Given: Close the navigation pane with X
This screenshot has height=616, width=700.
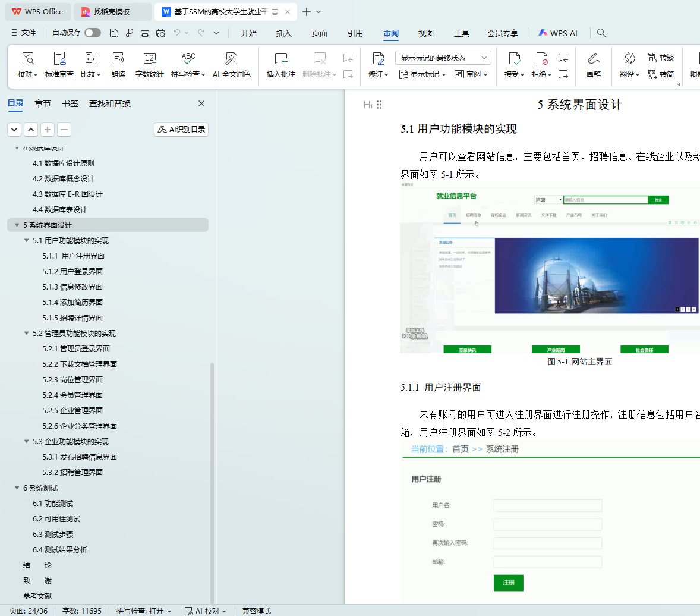Looking at the screenshot, I should tap(201, 103).
